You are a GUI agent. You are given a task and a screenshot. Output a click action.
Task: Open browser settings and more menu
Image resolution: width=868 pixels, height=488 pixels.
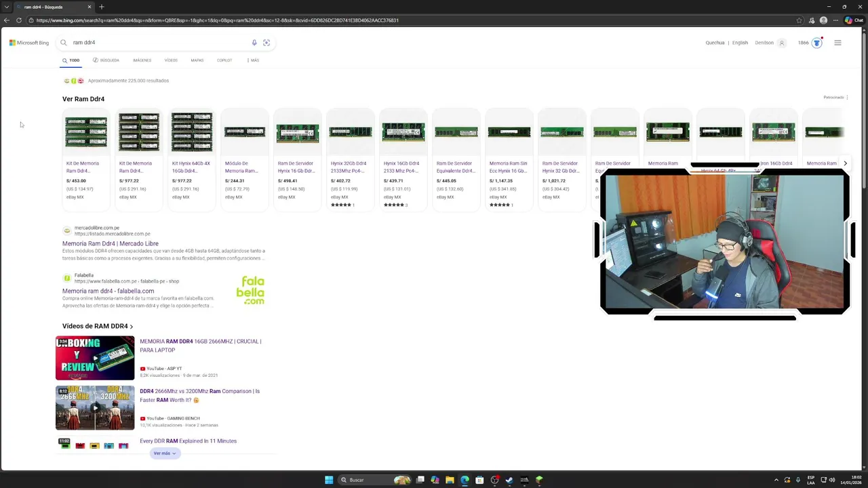[x=835, y=20]
